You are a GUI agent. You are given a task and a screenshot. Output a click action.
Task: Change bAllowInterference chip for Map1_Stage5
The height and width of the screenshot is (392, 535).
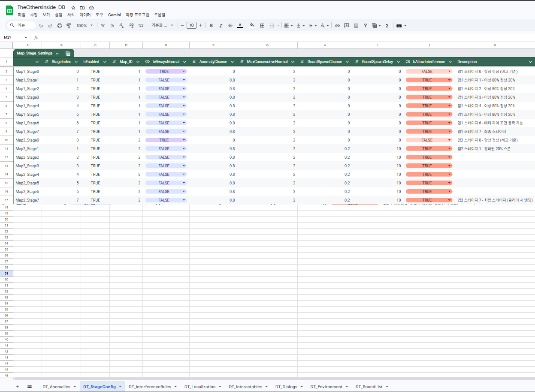point(429,115)
